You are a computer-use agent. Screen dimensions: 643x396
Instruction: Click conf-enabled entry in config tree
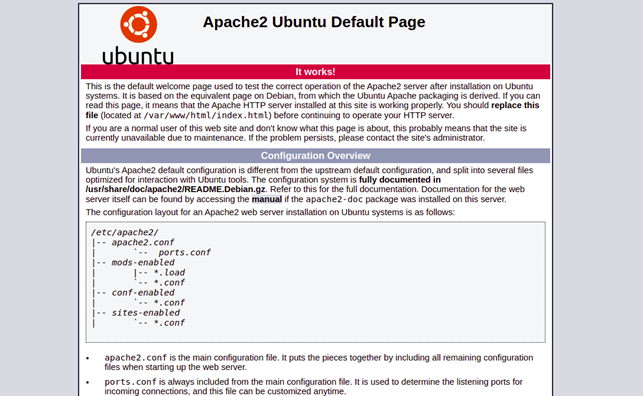(x=143, y=293)
